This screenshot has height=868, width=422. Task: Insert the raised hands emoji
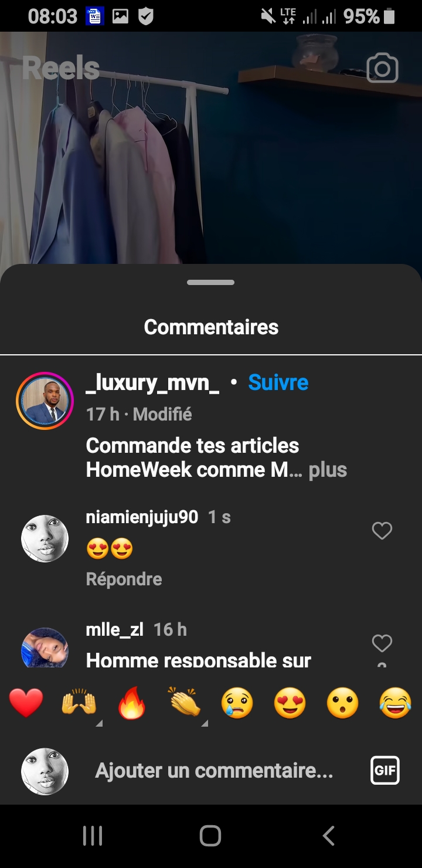79,703
